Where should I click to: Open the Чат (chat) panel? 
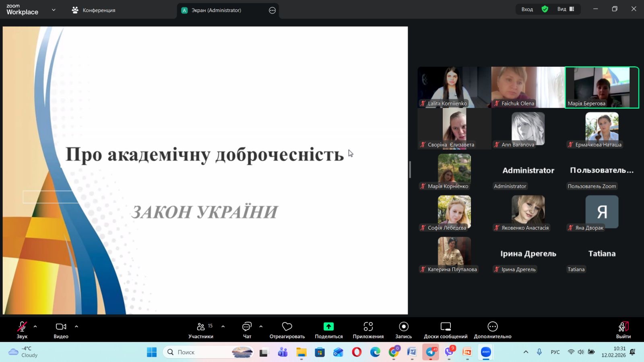(x=247, y=327)
